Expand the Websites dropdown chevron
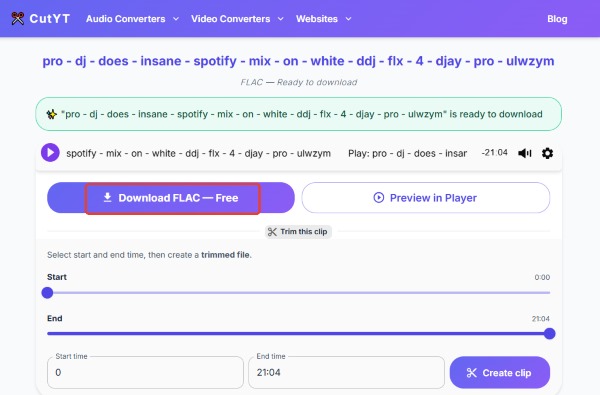600x395 pixels. pyautogui.click(x=348, y=19)
